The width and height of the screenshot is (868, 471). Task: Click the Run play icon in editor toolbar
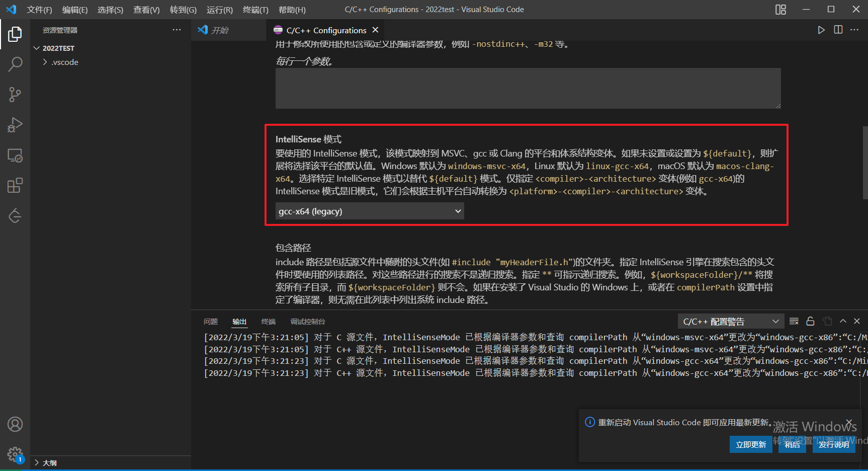[x=821, y=30]
